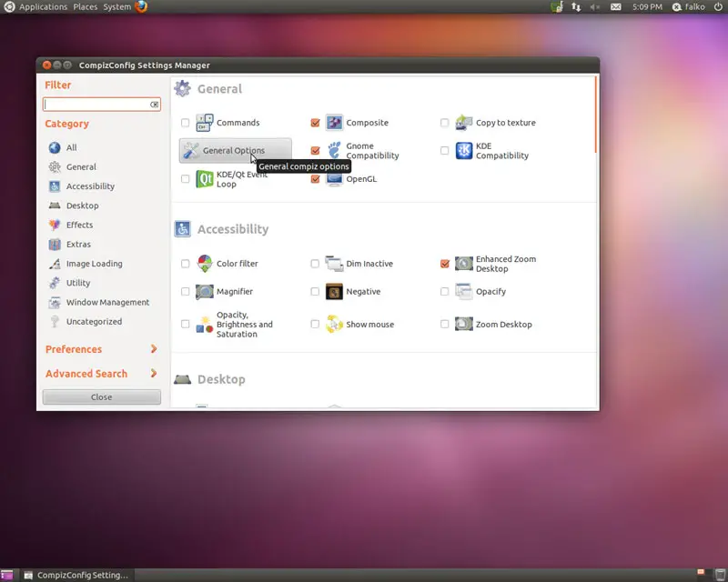
Task: Enable the Negative plugin checkbox
Action: pyautogui.click(x=315, y=292)
